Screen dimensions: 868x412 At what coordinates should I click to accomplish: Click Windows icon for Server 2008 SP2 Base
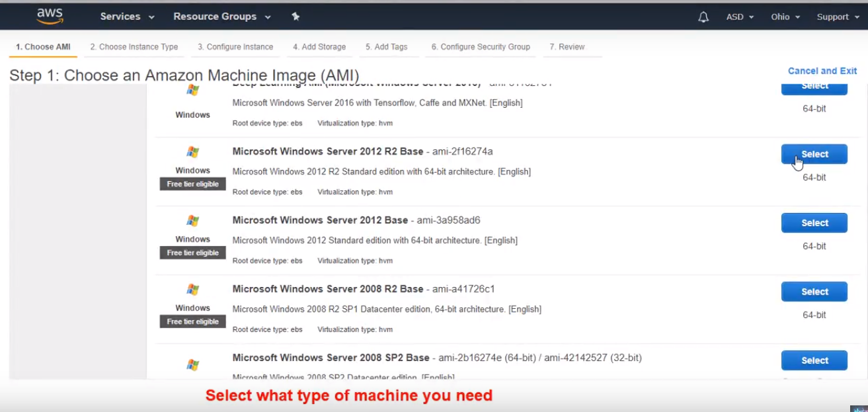coord(192,365)
